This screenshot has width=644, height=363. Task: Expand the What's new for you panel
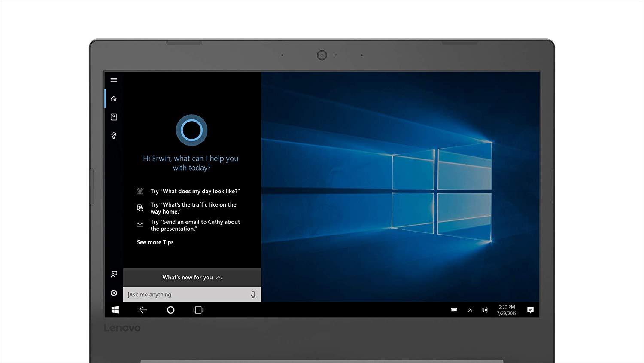pos(192,278)
